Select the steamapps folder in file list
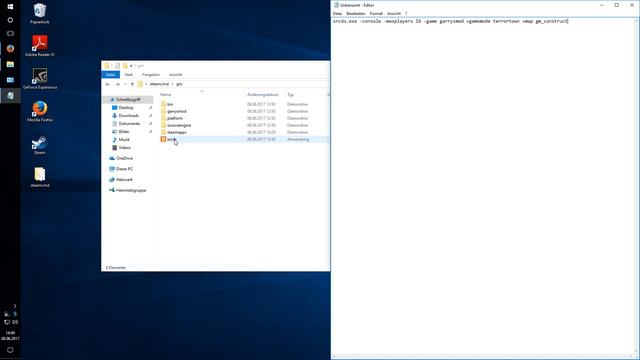Viewport: 640px width, 360px height. click(x=177, y=132)
